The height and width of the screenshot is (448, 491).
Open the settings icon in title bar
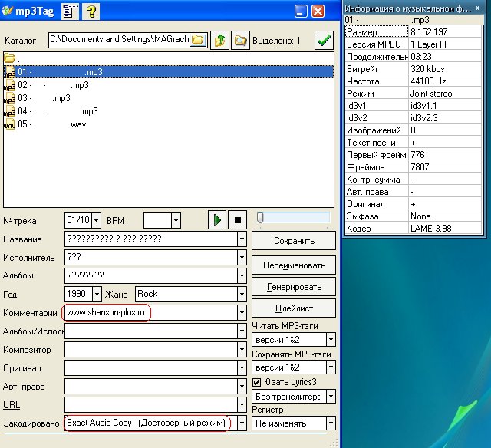tap(69, 11)
